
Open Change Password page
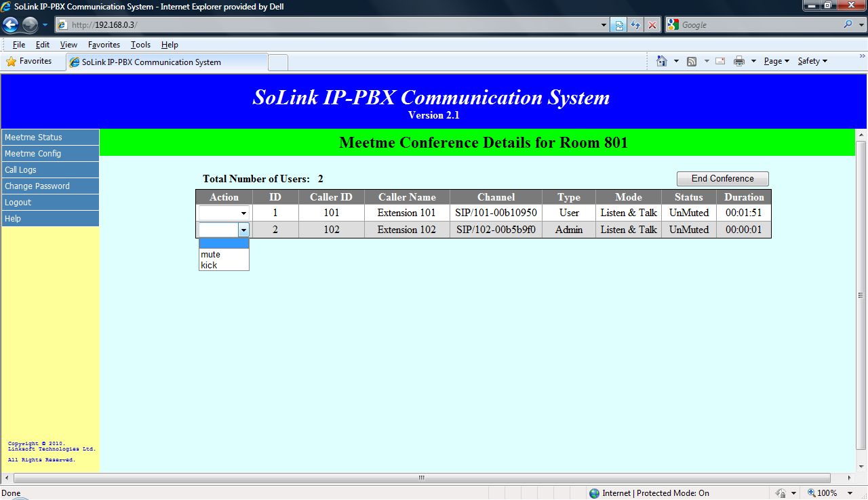50,186
